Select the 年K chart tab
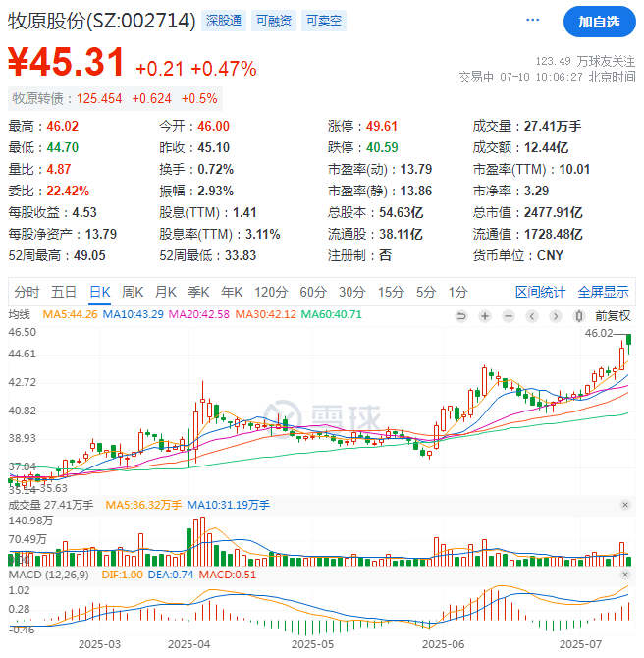Screen dimensions: 644x658 [x=232, y=292]
